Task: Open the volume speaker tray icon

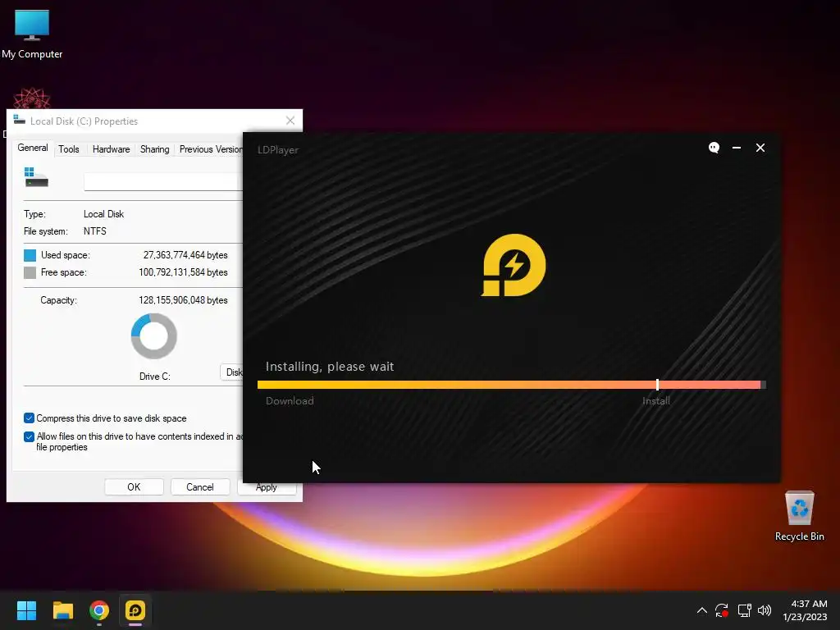Action: [x=765, y=610]
